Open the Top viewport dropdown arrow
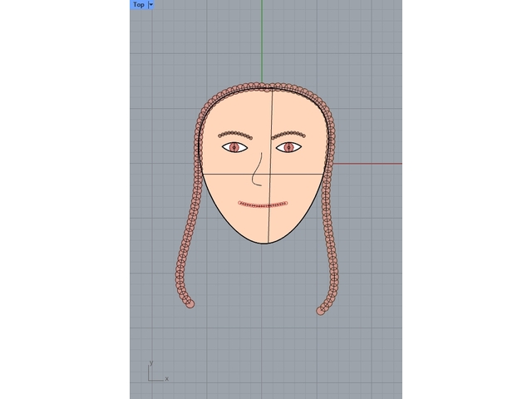532x399 pixels. (x=150, y=5)
